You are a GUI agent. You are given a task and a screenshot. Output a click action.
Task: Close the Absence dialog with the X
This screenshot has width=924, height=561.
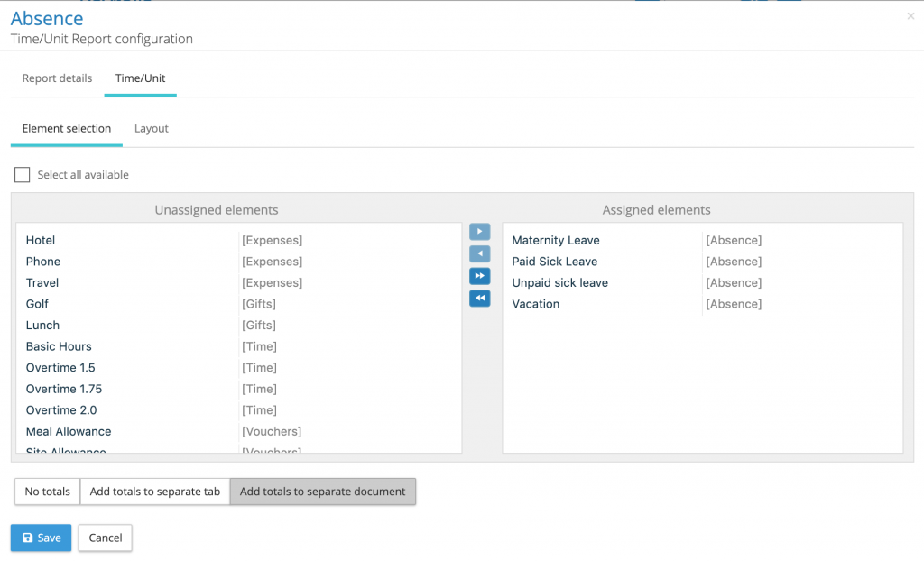[910, 16]
